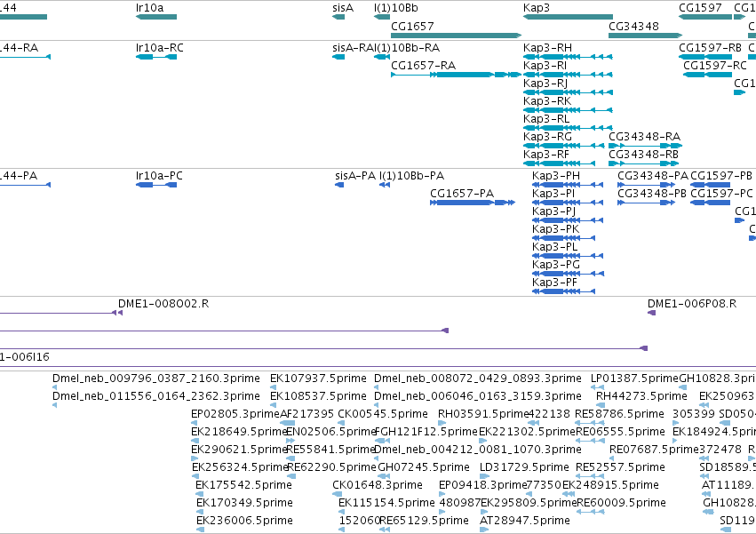Select the Kap3-RJ transcript
The image size is (756, 534).
coord(568,92)
